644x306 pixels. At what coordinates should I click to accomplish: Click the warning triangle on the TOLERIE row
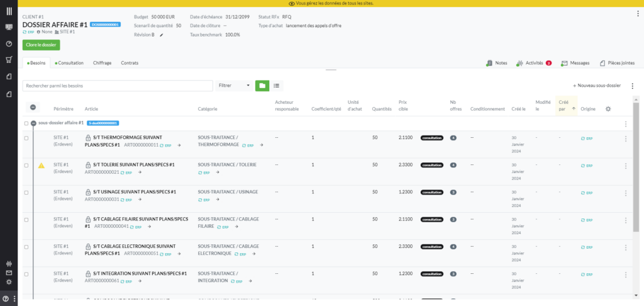coord(42,166)
